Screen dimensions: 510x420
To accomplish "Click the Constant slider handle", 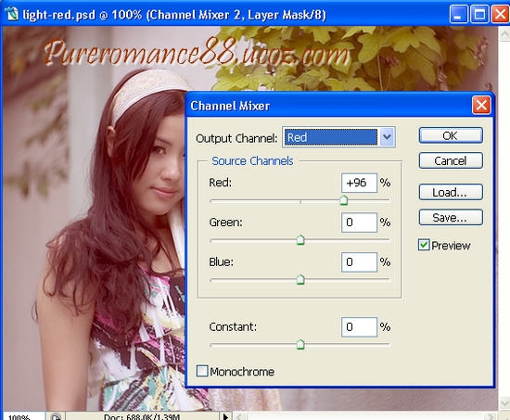I will [x=300, y=344].
